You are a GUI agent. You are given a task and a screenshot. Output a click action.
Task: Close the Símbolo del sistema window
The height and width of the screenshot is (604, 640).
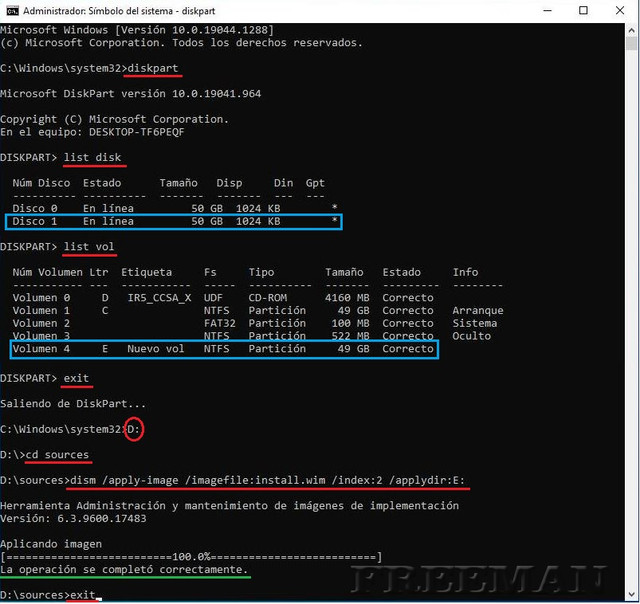(620, 11)
